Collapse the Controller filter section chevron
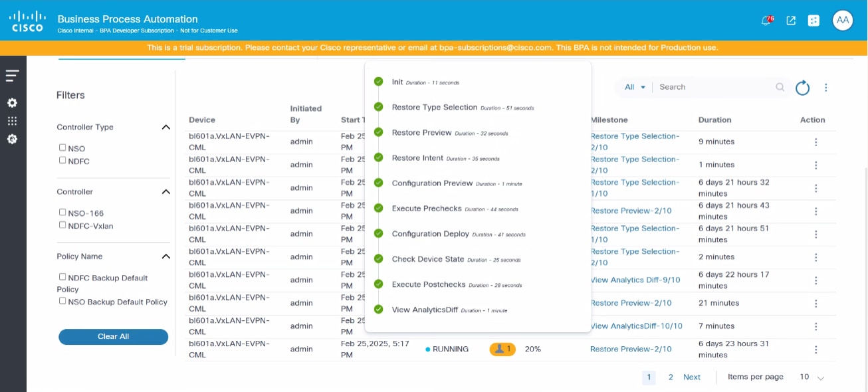Screen dimensions: 868x392 point(165,191)
